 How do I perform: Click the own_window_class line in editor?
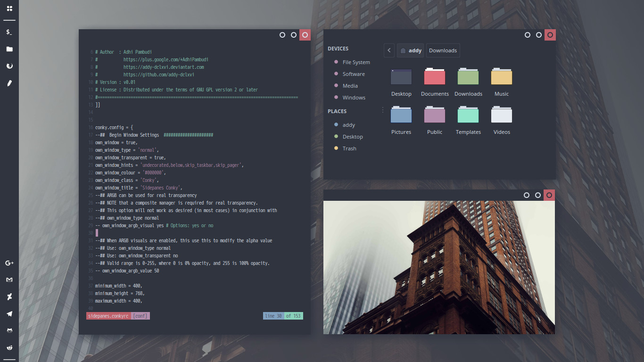click(127, 180)
